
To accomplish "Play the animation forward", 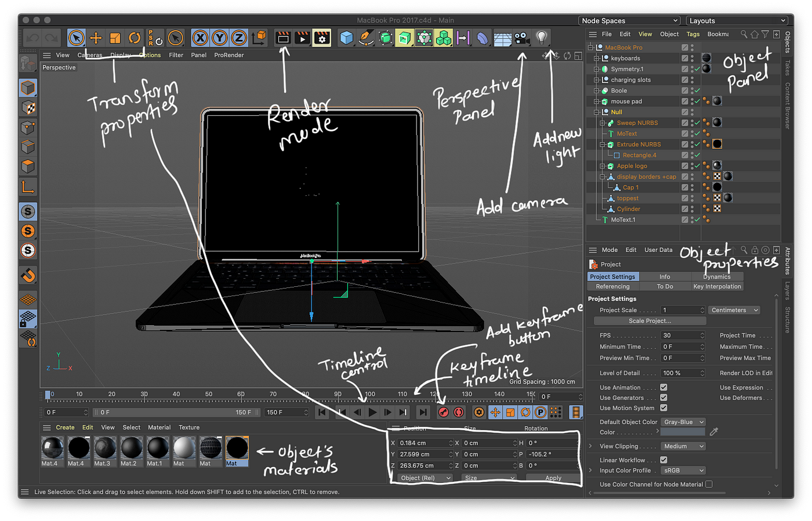I will coord(372,413).
